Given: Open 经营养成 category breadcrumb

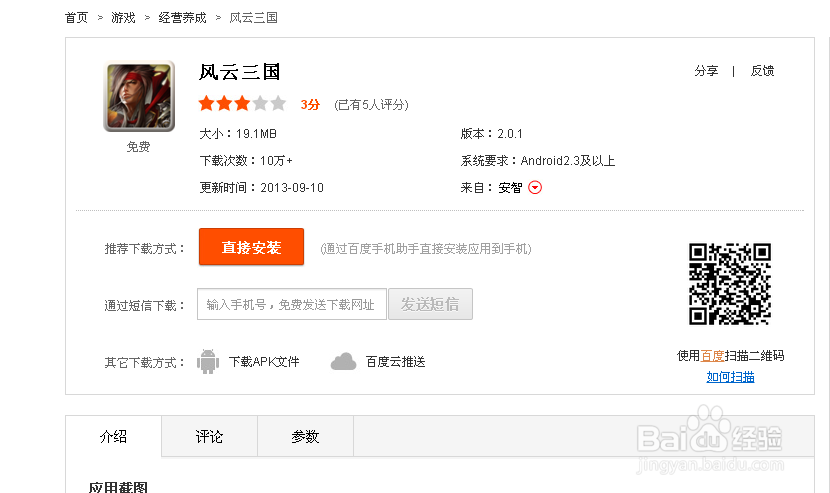Looking at the screenshot, I should (x=182, y=18).
